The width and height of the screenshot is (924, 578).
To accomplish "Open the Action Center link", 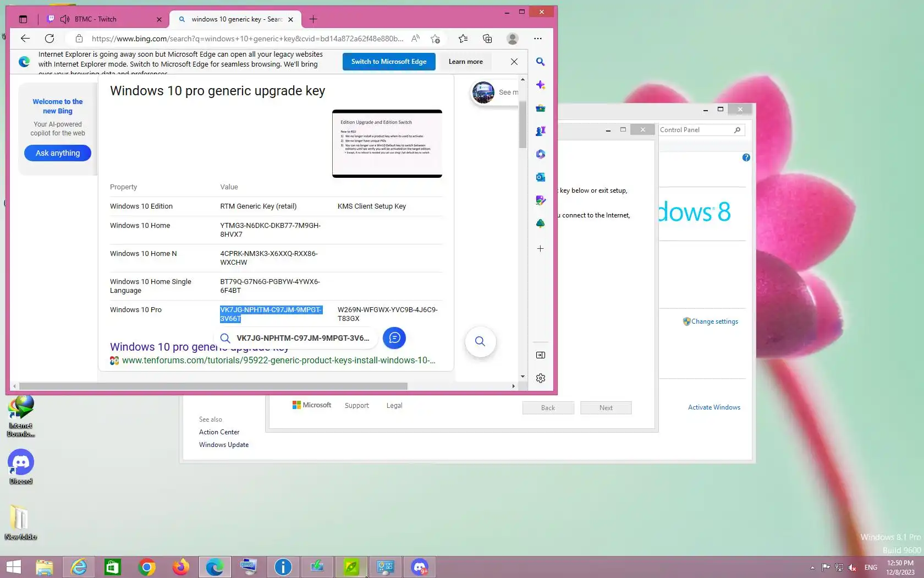I will pos(219,432).
